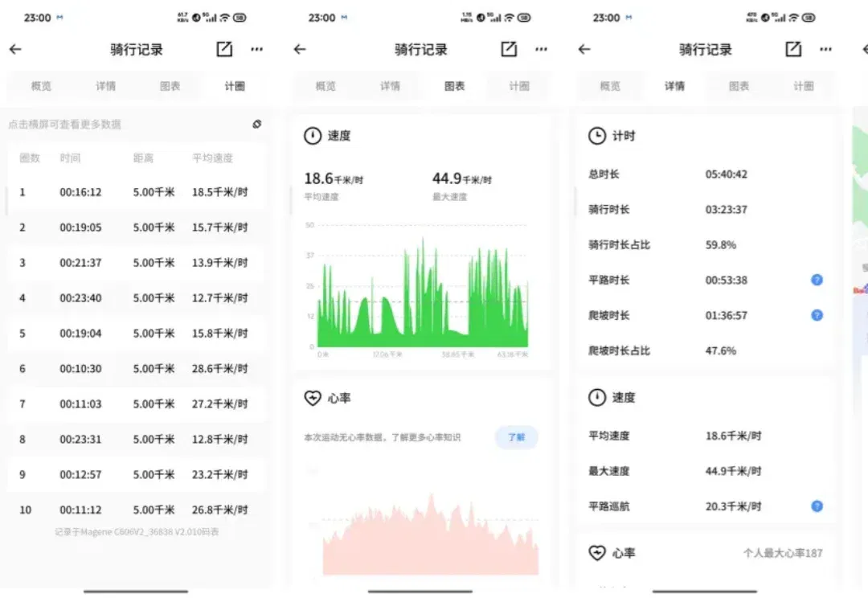Switch to 计圈 tab in middle screen
Viewport: 868px width, 598px height.
click(519, 86)
